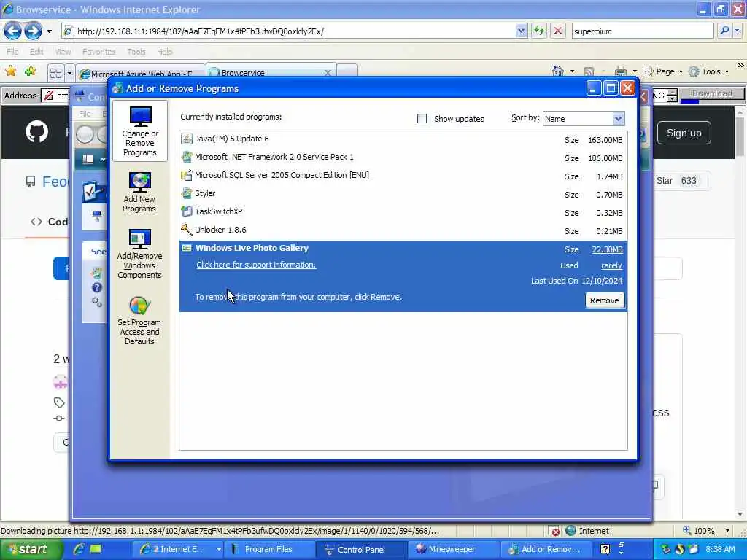Click the IE Home icon

click(x=558, y=71)
